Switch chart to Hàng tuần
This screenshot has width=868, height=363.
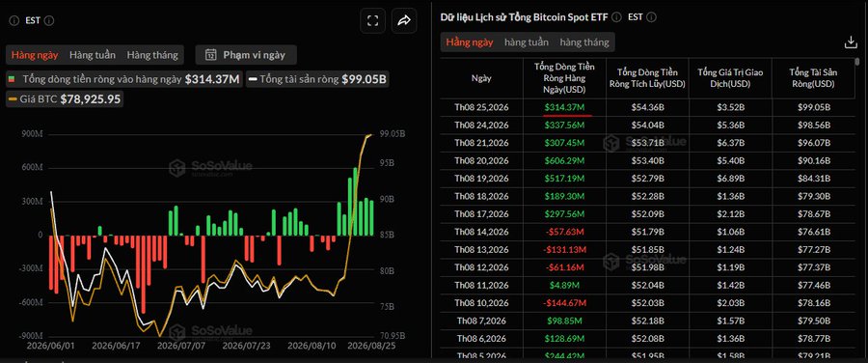93,55
